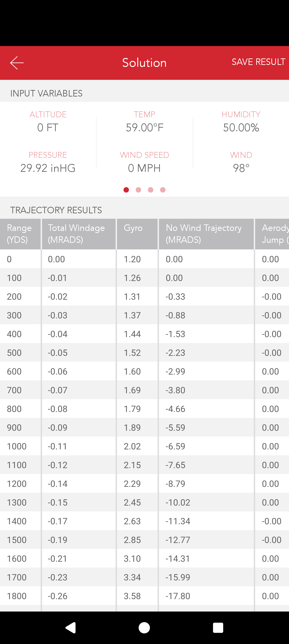This screenshot has height=644, width=289.
Task: Tap the PRESSURE 29.92 inHG value
Action: [x=48, y=168]
